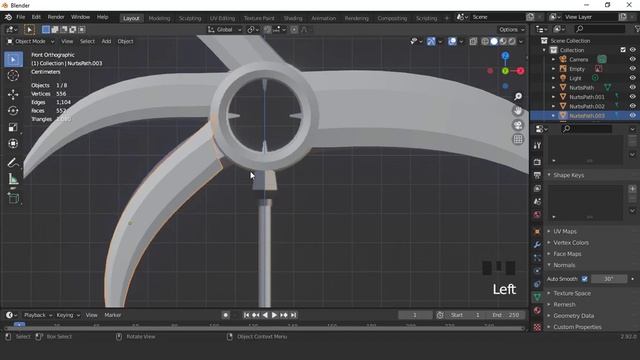Switch to the Shading workspace tab

(293, 18)
